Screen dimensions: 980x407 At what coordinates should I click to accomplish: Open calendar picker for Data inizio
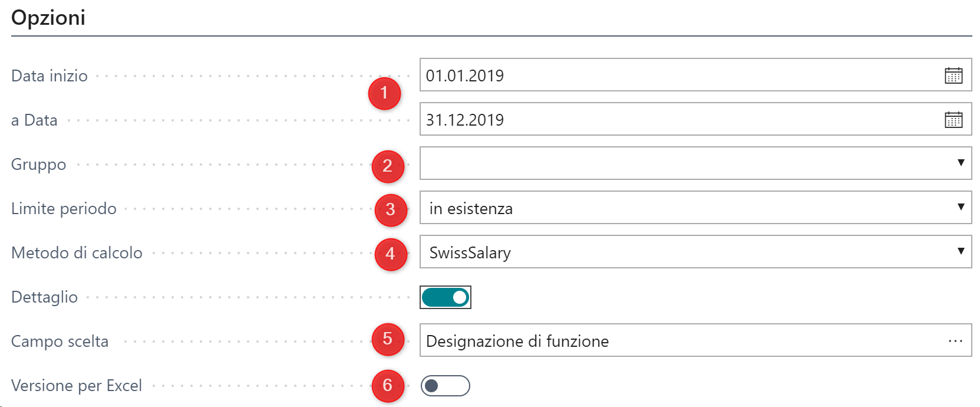[x=953, y=76]
